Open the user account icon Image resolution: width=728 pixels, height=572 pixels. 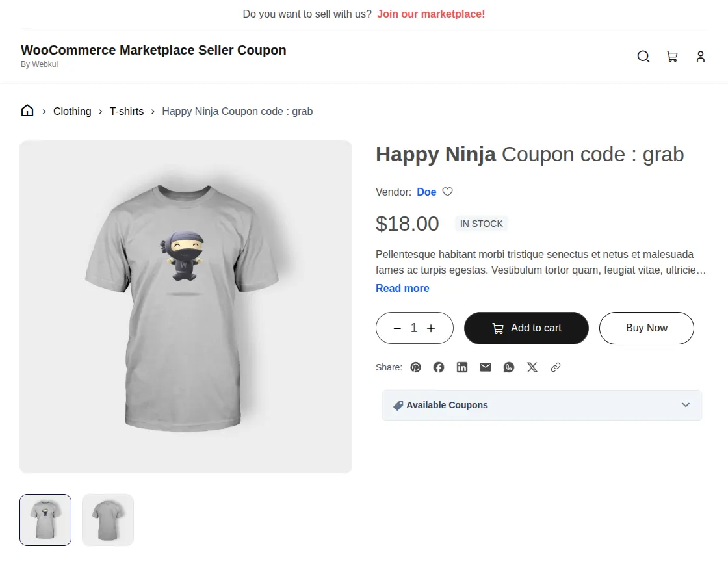point(701,57)
